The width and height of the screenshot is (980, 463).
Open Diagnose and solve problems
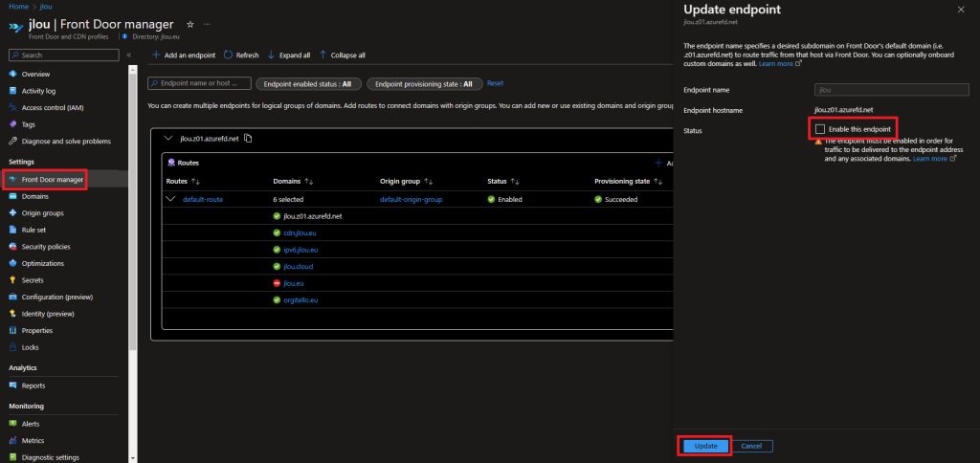click(66, 142)
